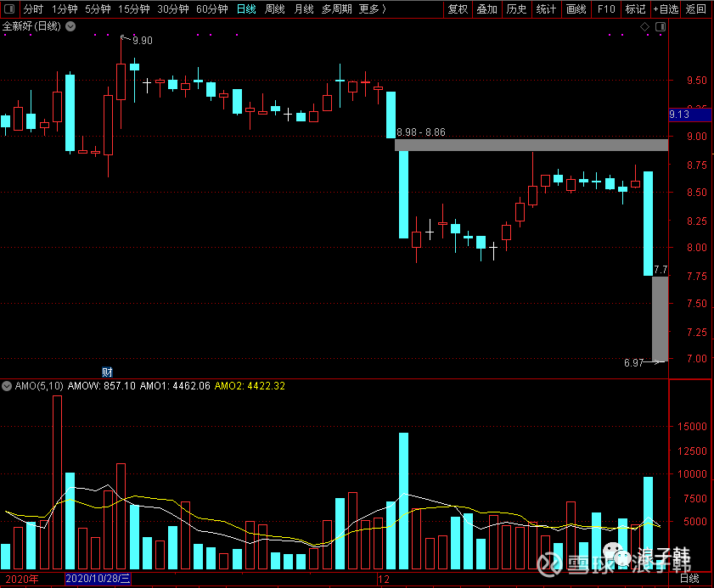This screenshot has height=588, width=714.
Task: Click the 复权 adjustment button
Action: pyautogui.click(x=458, y=9)
